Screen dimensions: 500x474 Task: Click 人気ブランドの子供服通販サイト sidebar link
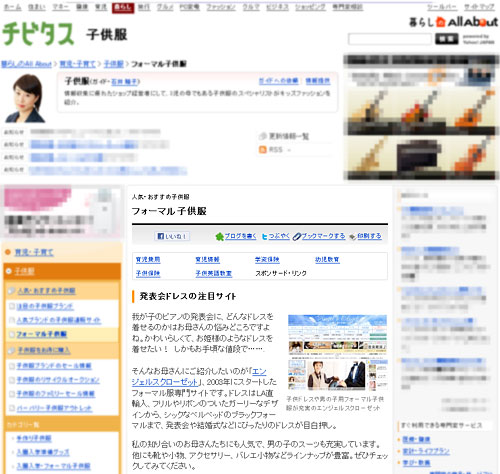click(x=59, y=320)
